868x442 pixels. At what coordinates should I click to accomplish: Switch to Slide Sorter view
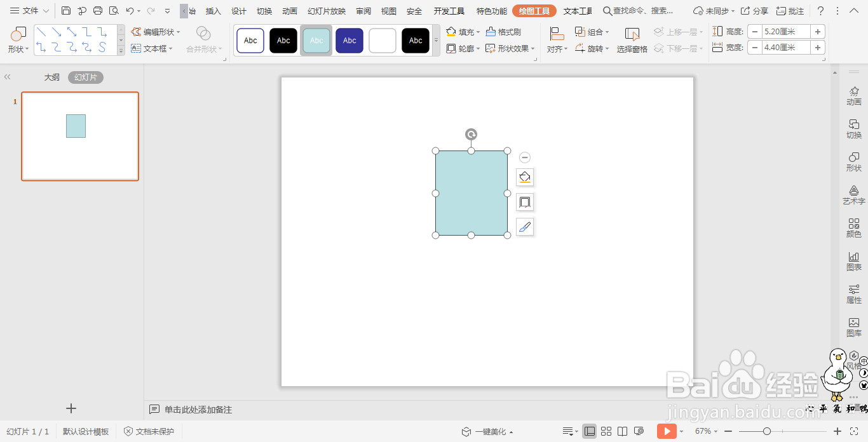[606, 431]
